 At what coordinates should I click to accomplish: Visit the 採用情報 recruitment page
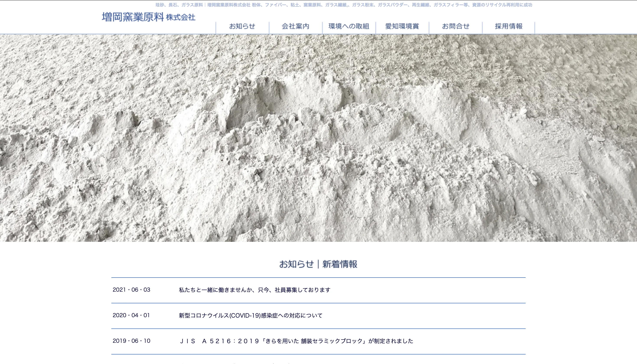coord(509,26)
